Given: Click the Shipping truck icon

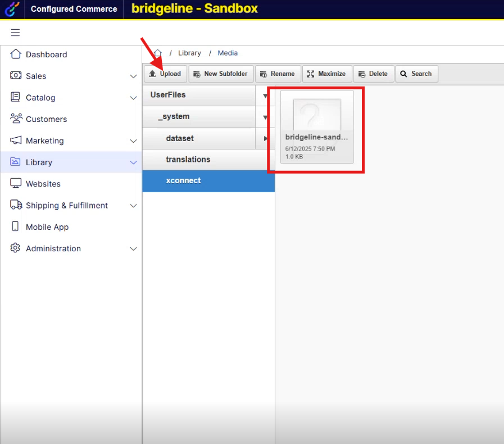Looking at the screenshot, I should [16, 205].
